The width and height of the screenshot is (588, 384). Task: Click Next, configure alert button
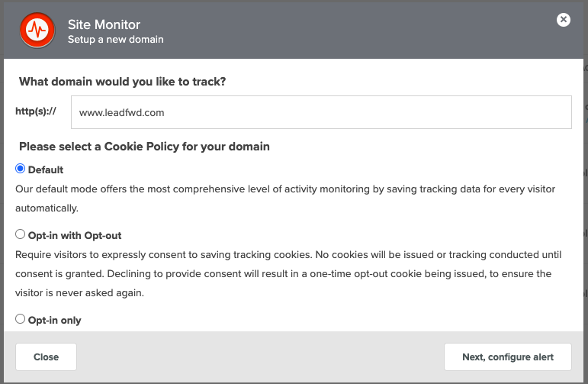508,357
